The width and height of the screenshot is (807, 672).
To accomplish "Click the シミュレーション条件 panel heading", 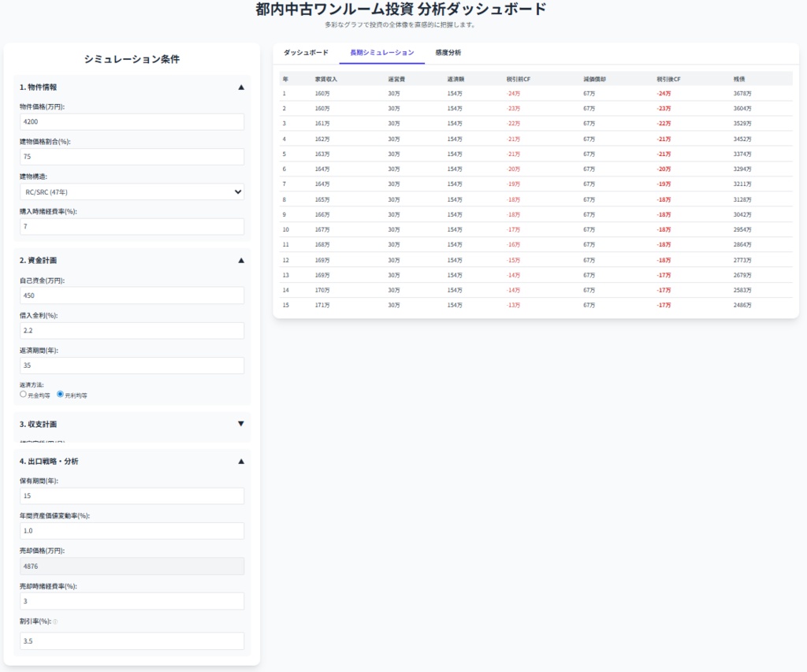I will (x=132, y=59).
